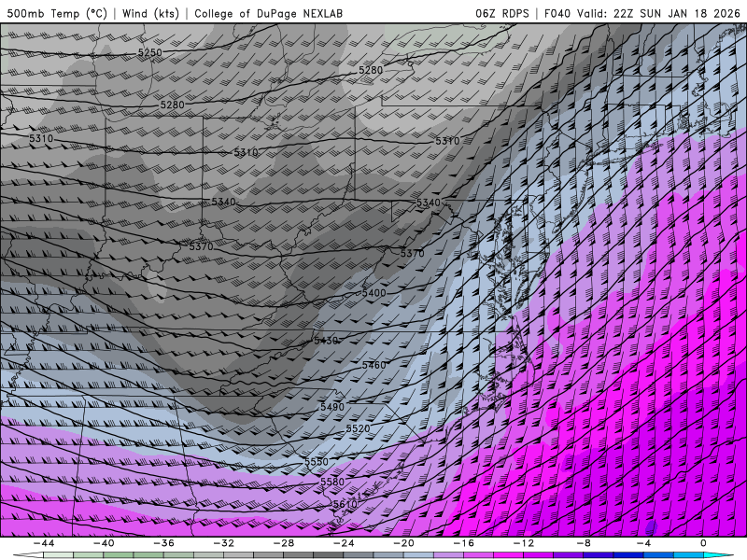747x560 pixels.
Task: Click the -36 colorbar tick label
Action: [x=163, y=543]
